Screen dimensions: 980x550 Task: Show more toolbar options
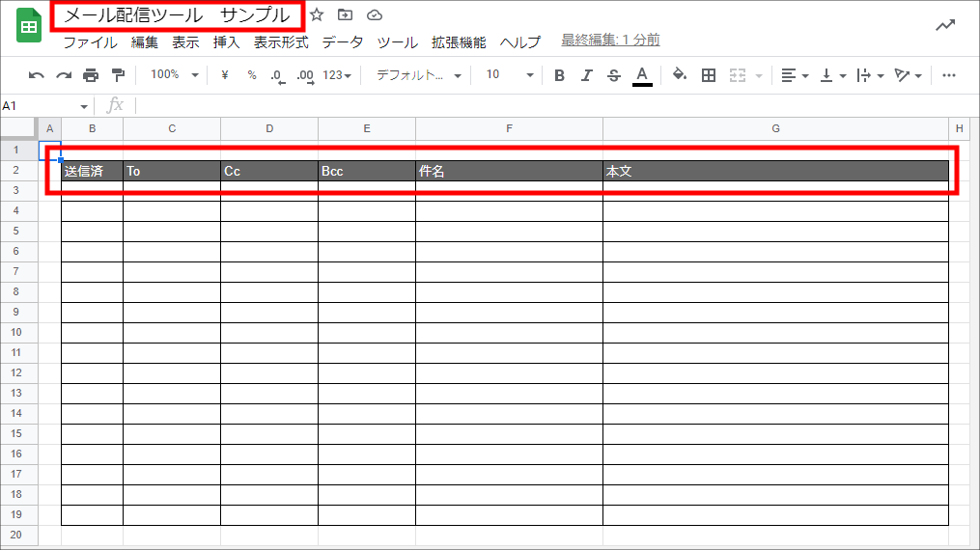pyautogui.click(x=949, y=75)
